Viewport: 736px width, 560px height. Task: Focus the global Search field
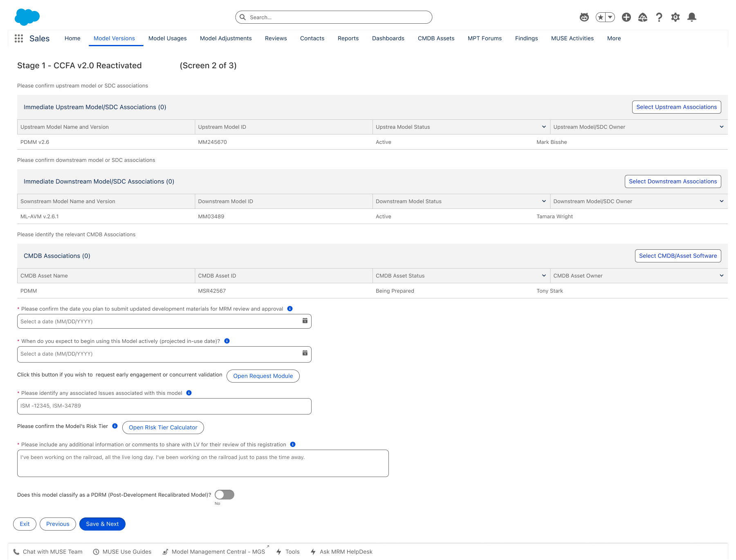tap(334, 17)
